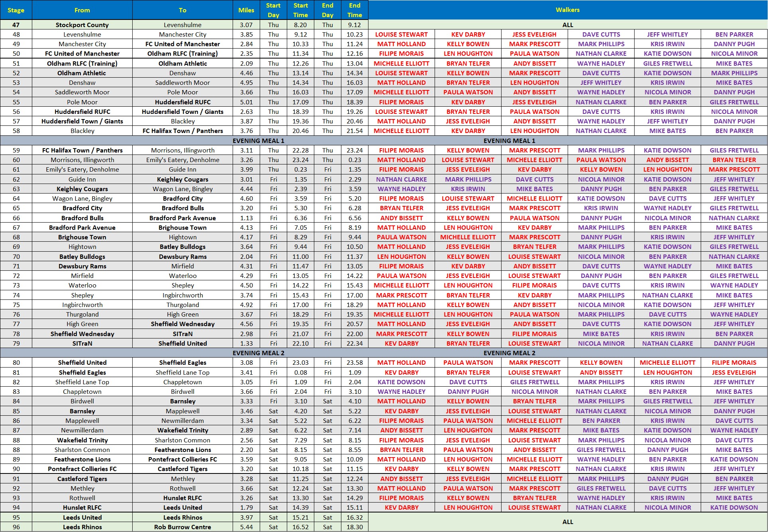This screenshot has height=532, width=768.
Task: Select the Start Time column header
Action: coord(300,10)
